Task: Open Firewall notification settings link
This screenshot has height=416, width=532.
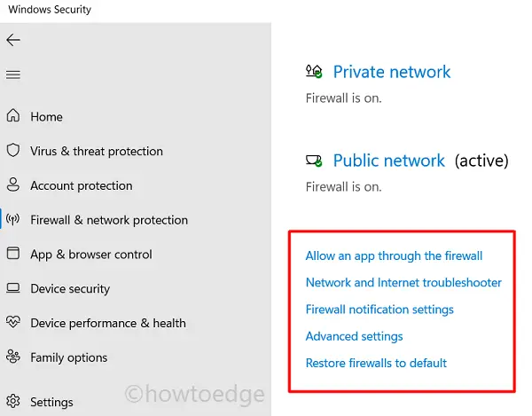Action: point(379,310)
